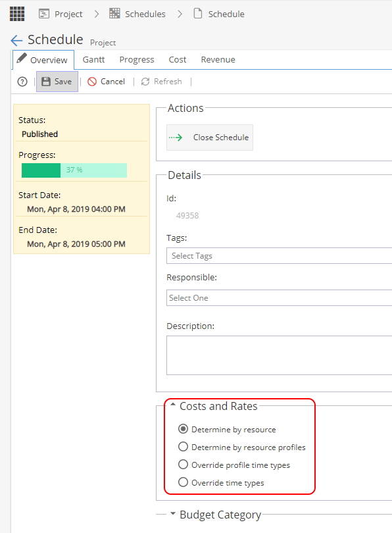Image resolution: width=392 pixels, height=533 pixels.
Task: Click the Schedules grid breadcrumb icon
Action: pos(114,14)
